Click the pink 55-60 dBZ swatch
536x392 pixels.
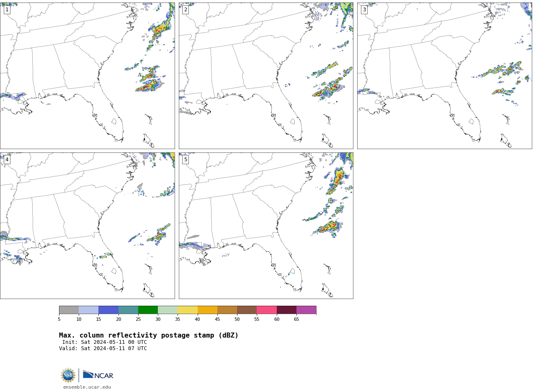point(267,310)
